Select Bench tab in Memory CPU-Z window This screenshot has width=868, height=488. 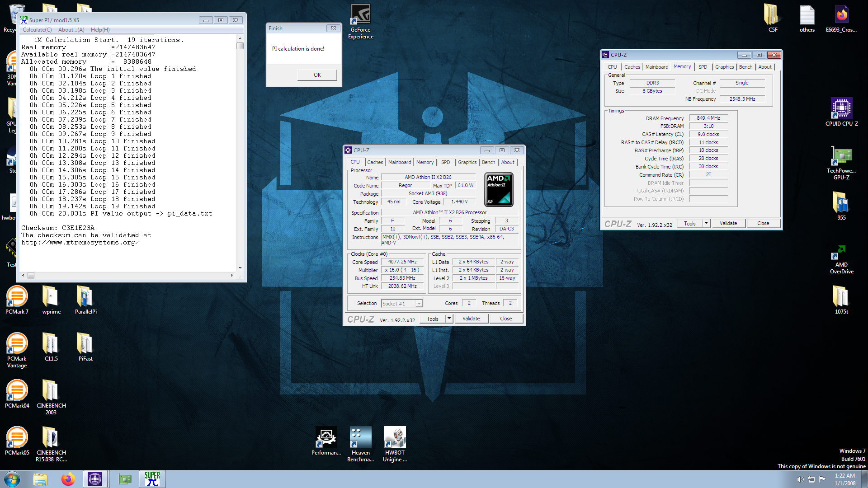745,67
